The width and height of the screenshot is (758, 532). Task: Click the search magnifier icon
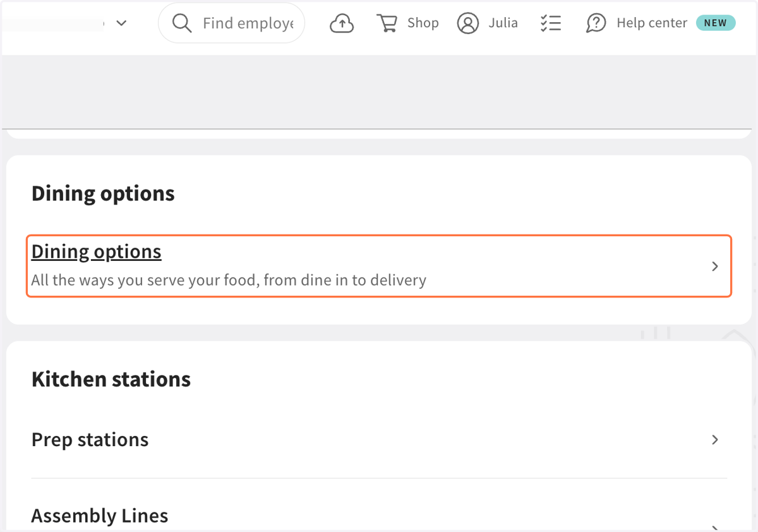(182, 23)
